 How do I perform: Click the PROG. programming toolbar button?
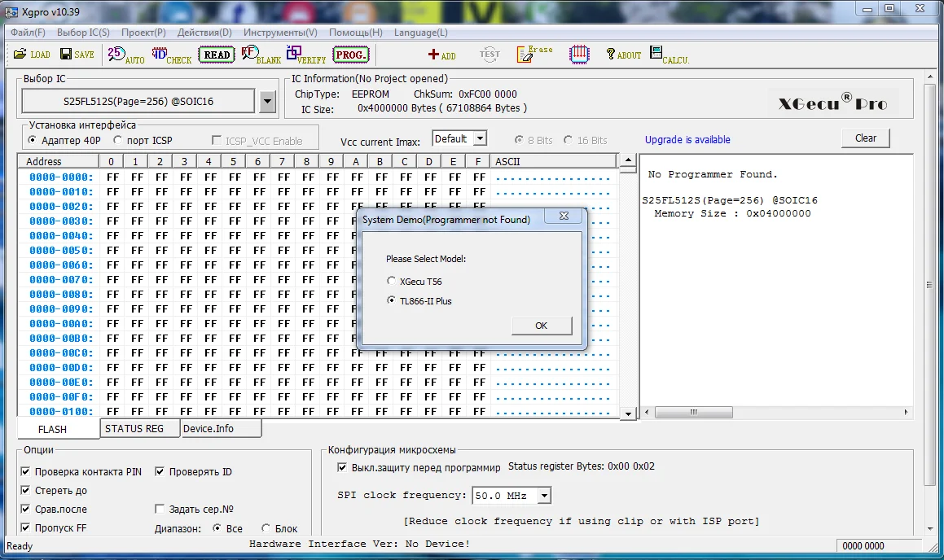[350, 55]
